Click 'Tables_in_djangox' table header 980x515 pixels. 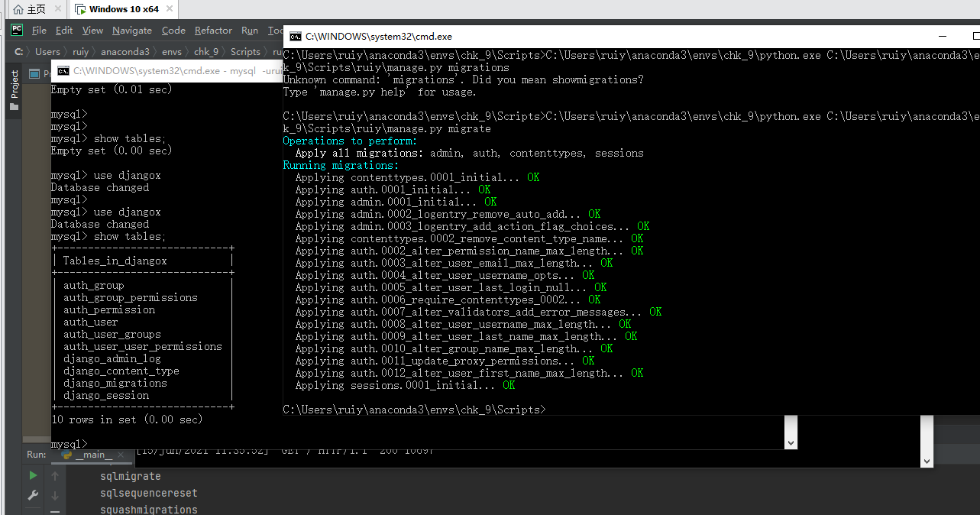(115, 261)
